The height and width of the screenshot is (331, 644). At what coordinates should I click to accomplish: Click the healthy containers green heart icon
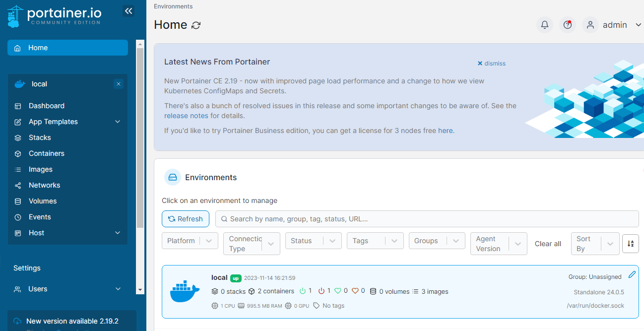[x=338, y=291]
